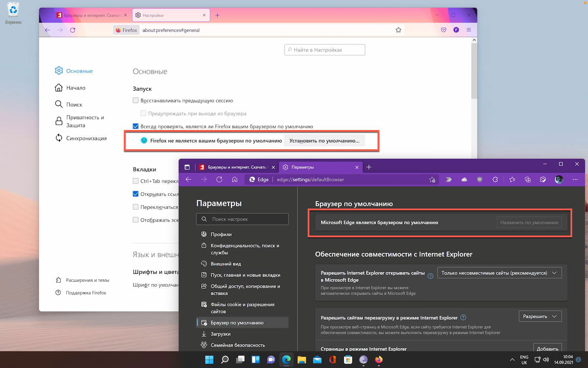Open Edge vertical tabs menu icon

(187, 167)
